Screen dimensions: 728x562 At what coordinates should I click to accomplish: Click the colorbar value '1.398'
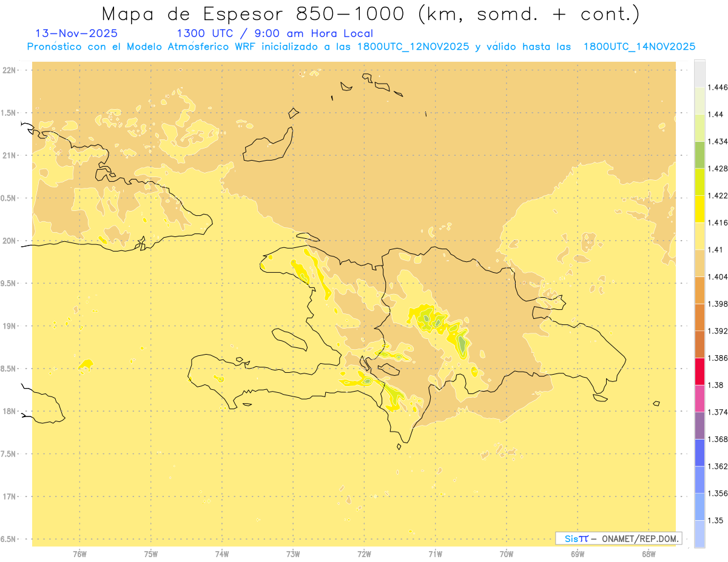718,304
